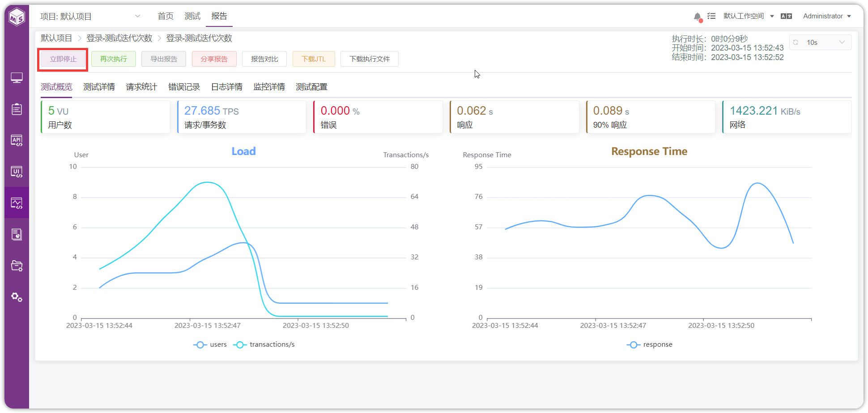Expand the project selector dropdown
The width and height of the screenshot is (868, 413).
(x=90, y=17)
